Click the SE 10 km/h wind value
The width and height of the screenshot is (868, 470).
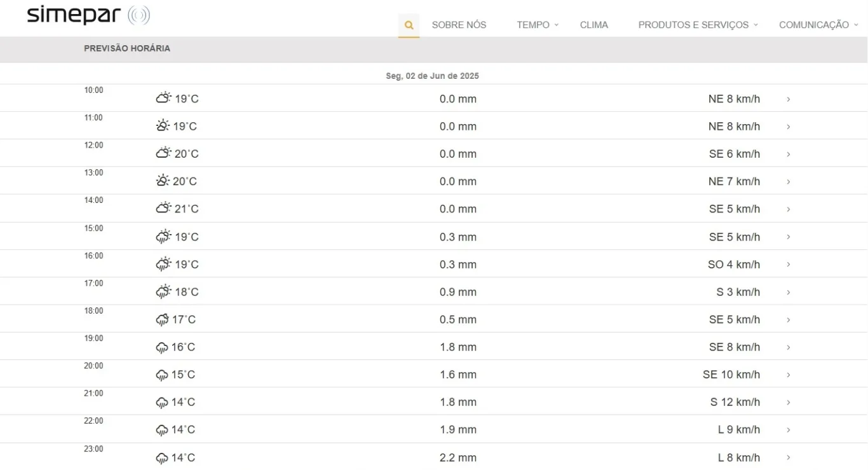tap(731, 375)
